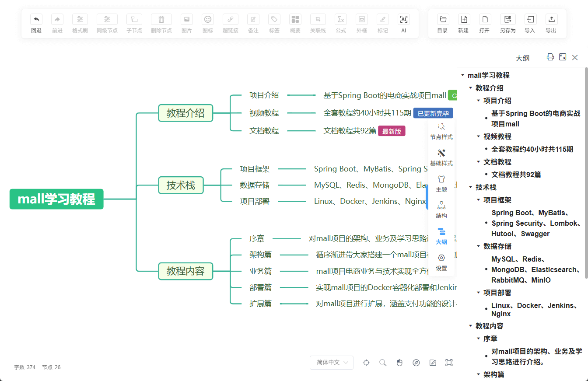Click the 导出 export icon
The height and width of the screenshot is (381, 588).
[551, 20]
